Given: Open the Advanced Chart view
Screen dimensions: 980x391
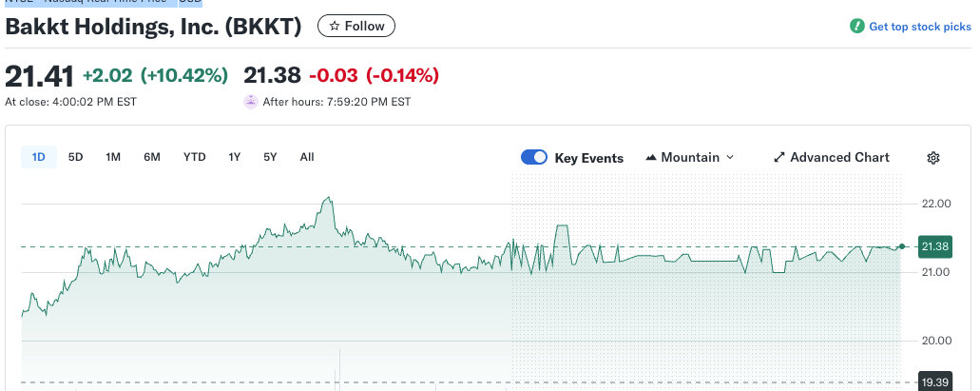Looking at the screenshot, I should [839, 158].
